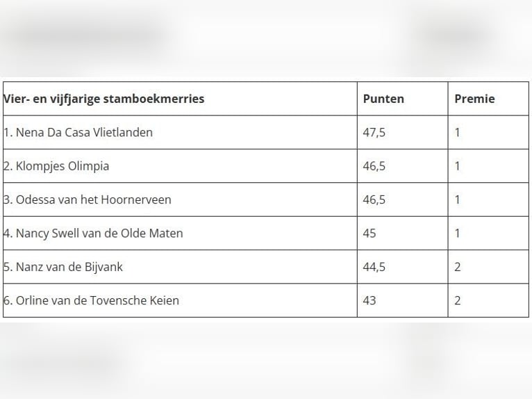The width and height of the screenshot is (532, 399).
Task: Select the 43 points value
Action: [x=369, y=300]
